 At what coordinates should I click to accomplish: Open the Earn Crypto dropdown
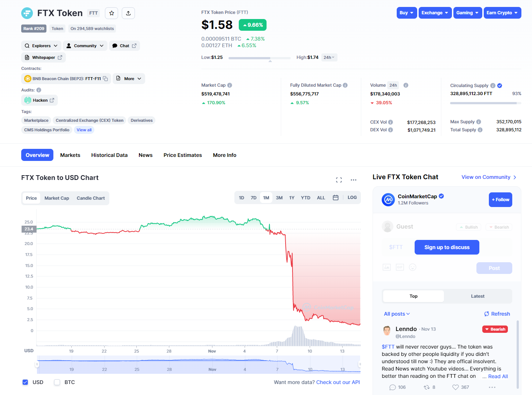(x=502, y=13)
